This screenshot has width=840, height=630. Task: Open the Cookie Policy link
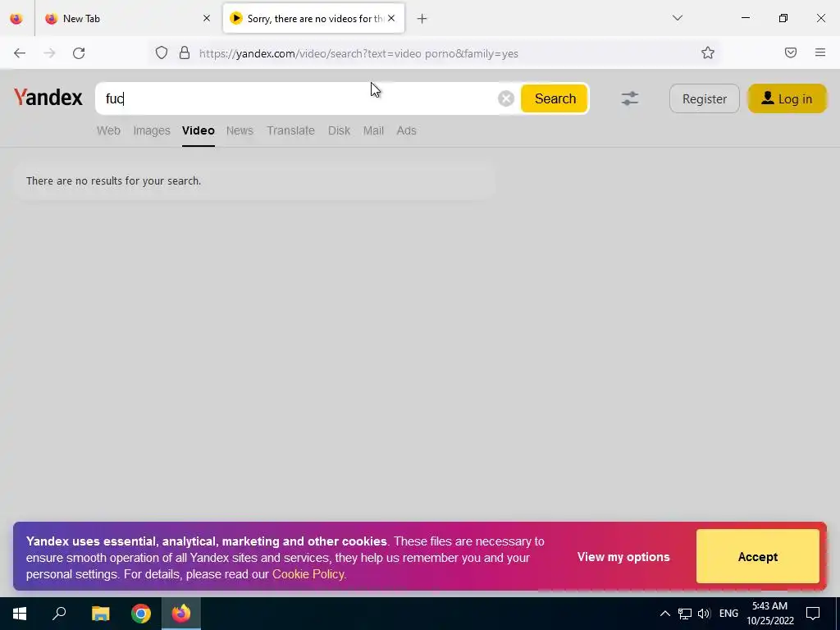[309, 574]
